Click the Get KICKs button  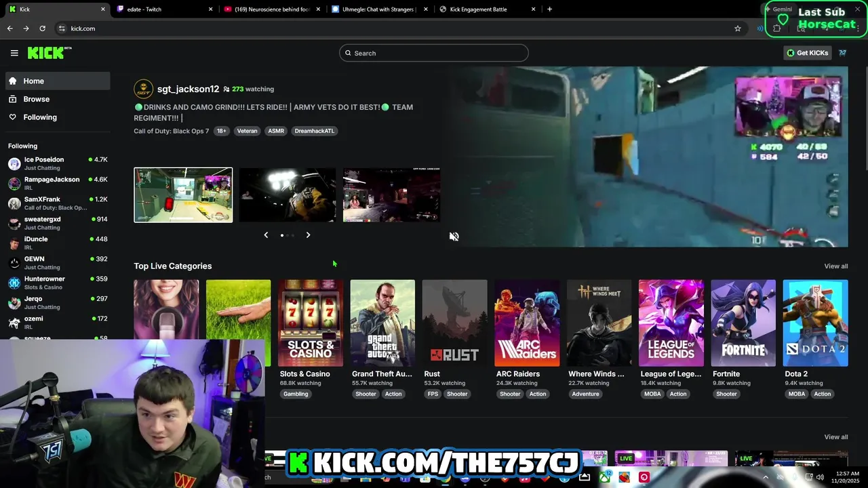point(807,53)
